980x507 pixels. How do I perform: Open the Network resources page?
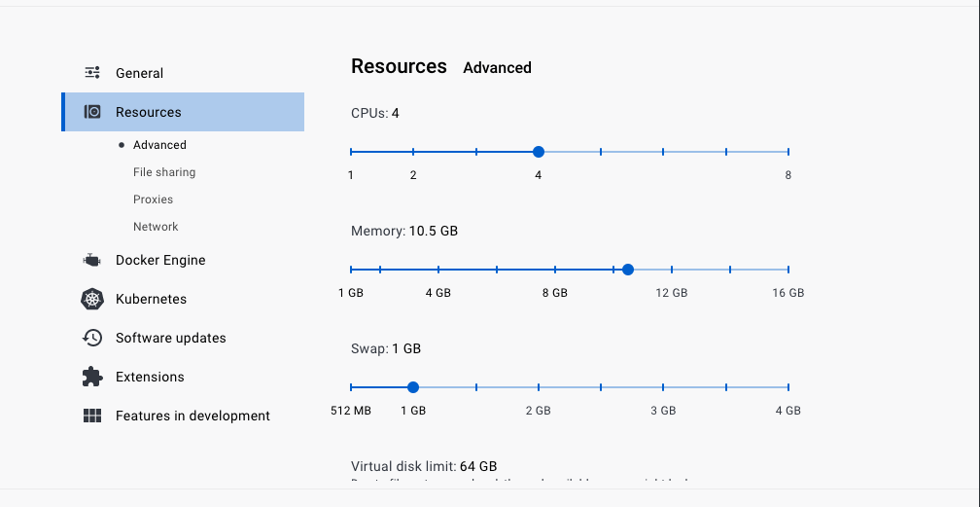[156, 227]
